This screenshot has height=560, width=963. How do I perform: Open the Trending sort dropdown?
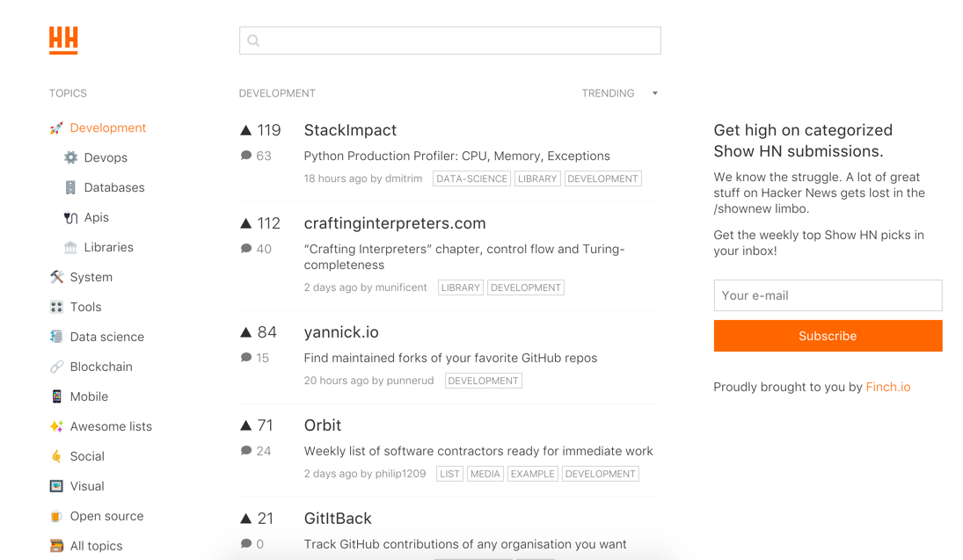pos(620,93)
